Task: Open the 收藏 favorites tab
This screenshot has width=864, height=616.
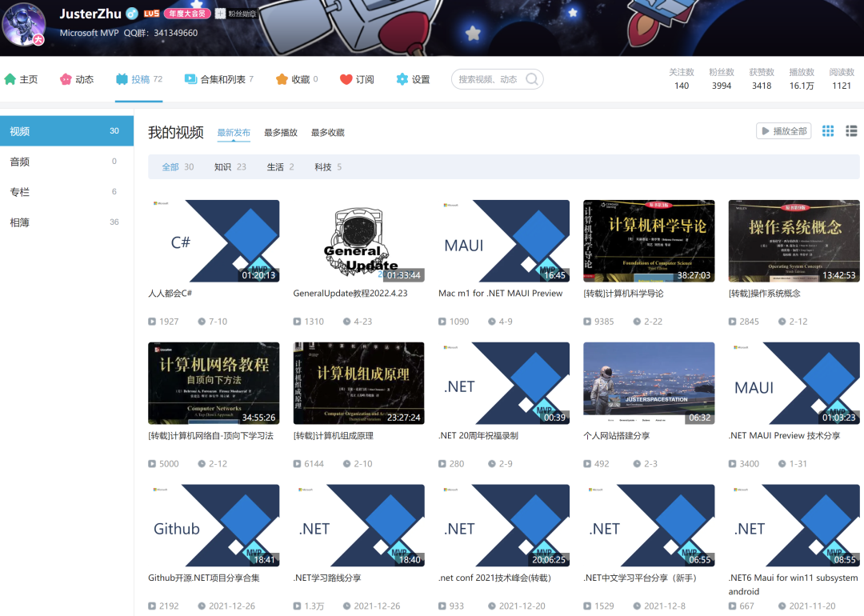Action: tap(297, 79)
